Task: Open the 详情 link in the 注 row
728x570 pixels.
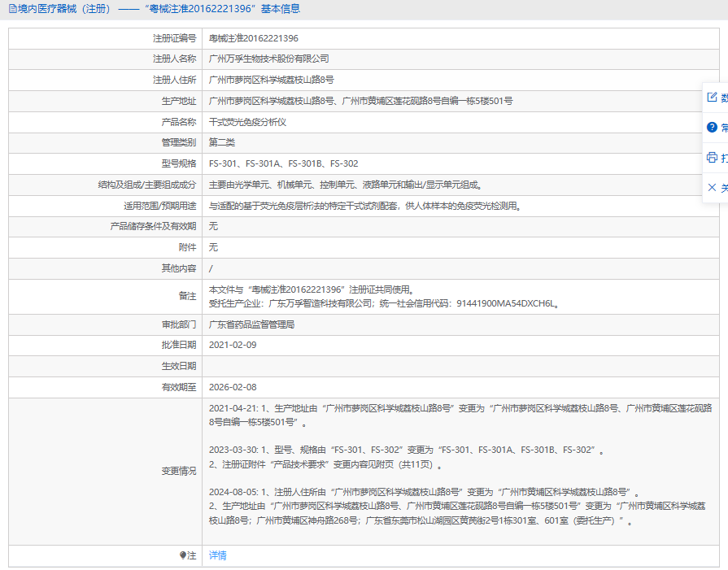Action: pos(218,555)
